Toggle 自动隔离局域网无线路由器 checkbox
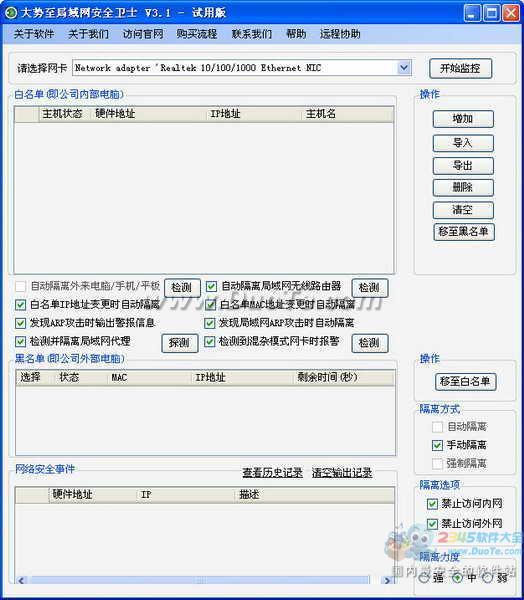Image resolution: width=524 pixels, height=600 pixels. coord(211,286)
